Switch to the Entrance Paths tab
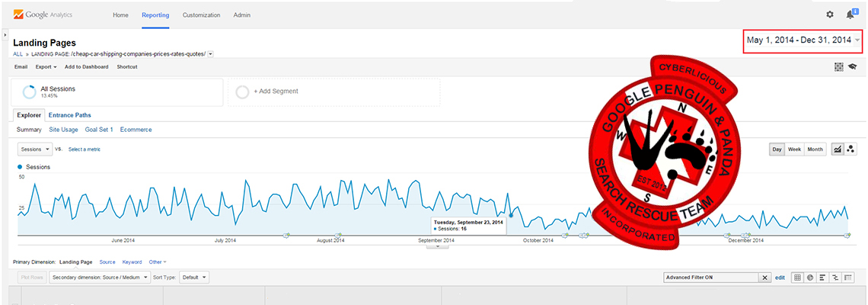 70,115
